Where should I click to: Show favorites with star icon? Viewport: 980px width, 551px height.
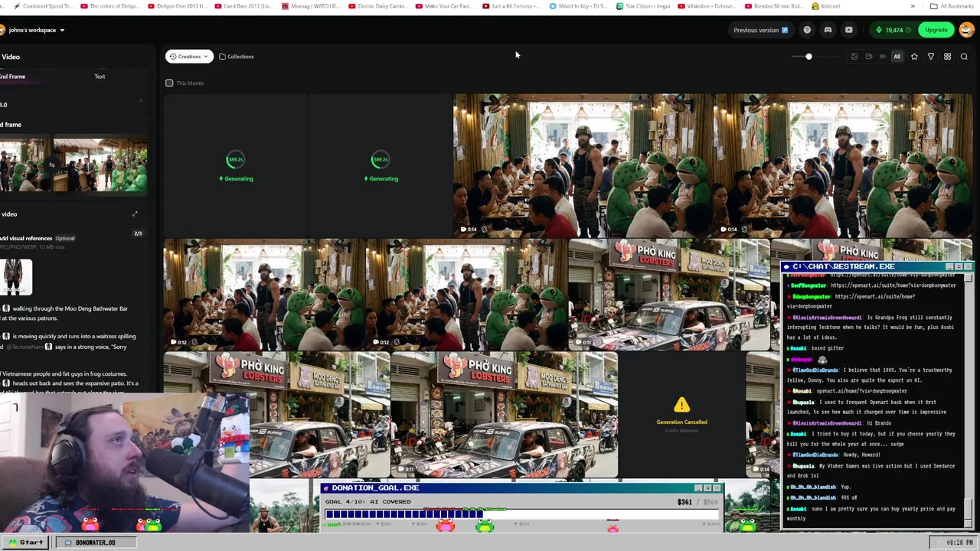[914, 57]
